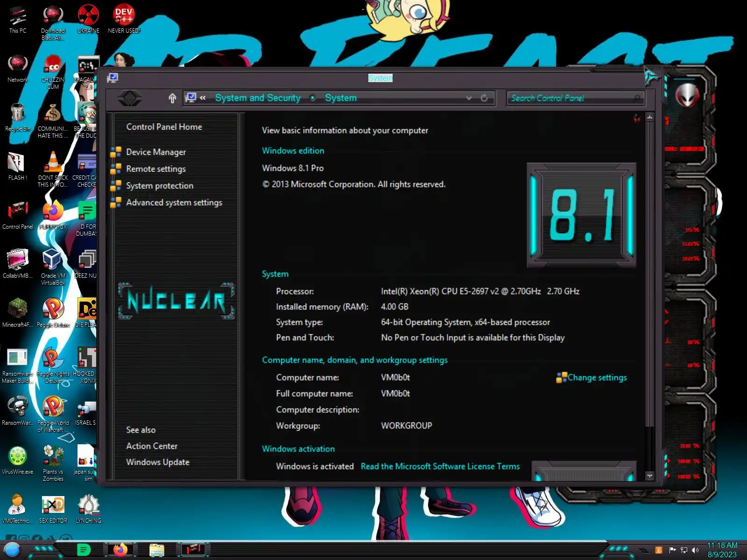747x560 pixels.
Task: Open Firefox from the taskbar
Action: (120, 550)
